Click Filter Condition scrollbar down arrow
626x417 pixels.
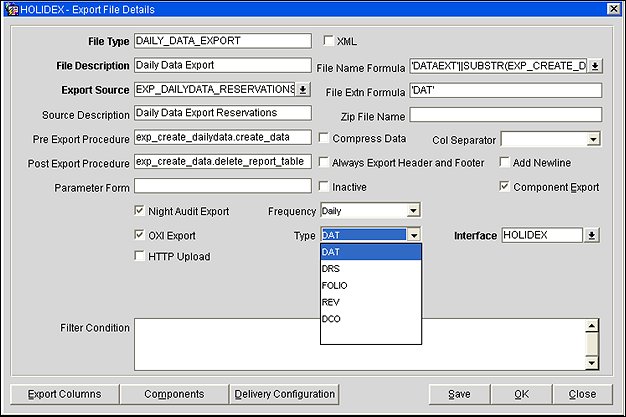tap(592, 364)
